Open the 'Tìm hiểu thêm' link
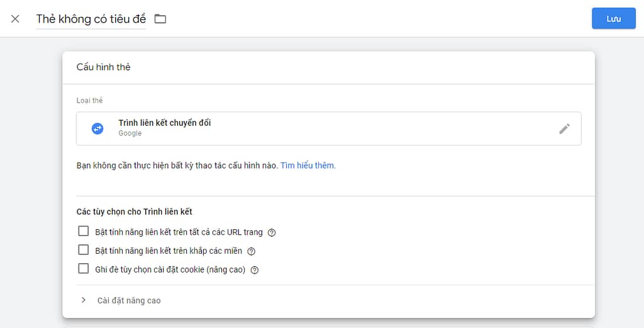Screen dimensions: 644x328 tap(308, 166)
